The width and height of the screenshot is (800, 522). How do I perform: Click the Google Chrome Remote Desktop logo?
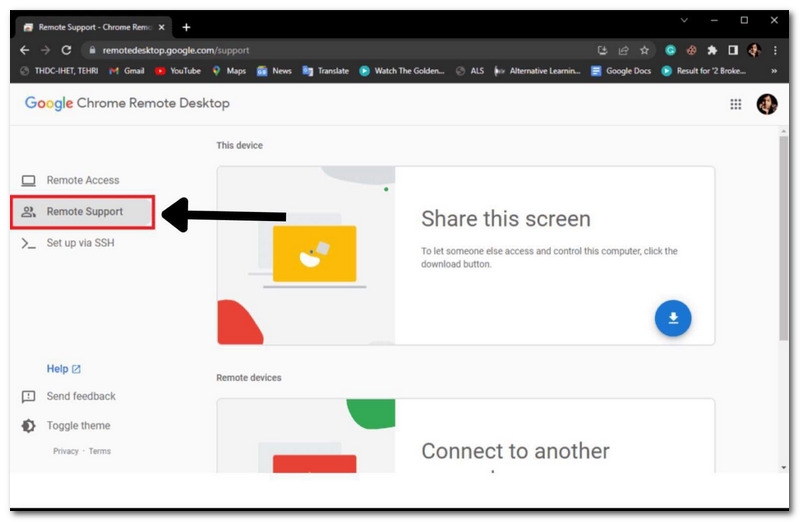point(127,103)
